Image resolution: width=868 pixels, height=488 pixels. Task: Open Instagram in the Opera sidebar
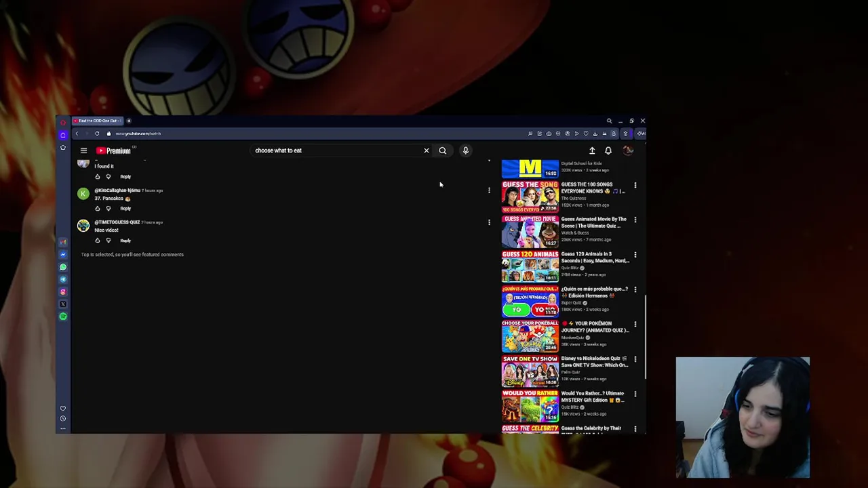coord(63,291)
